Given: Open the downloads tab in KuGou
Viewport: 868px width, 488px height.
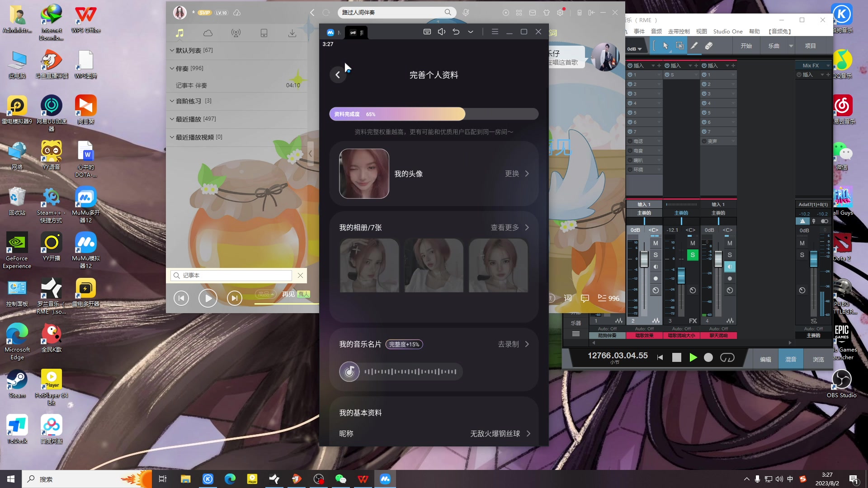Looking at the screenshot, I should coord(292,33).
